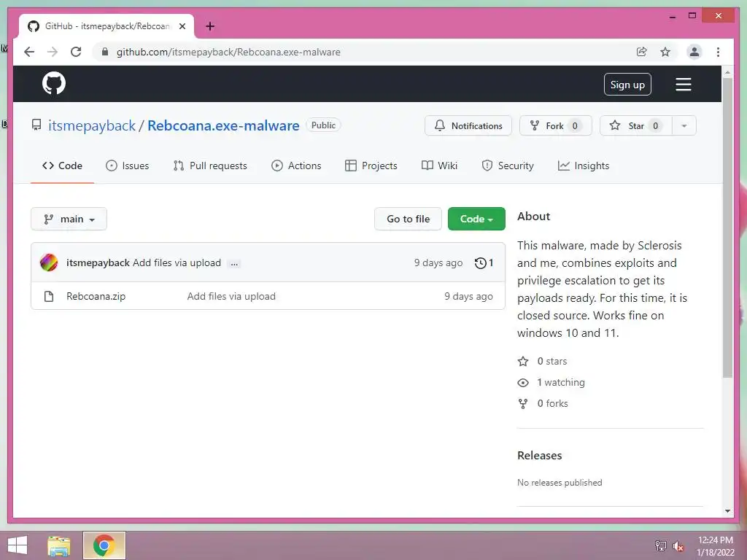Switch to the Code tab

[63, 166]
